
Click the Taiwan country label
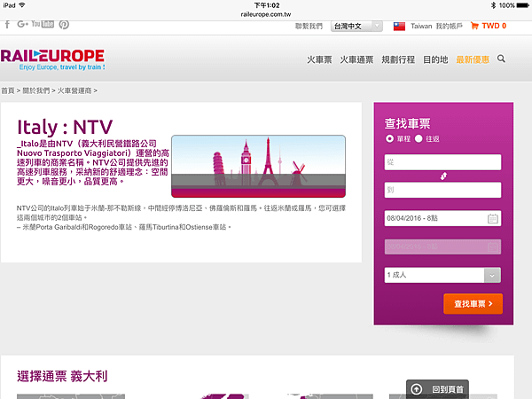coord(421,26)
